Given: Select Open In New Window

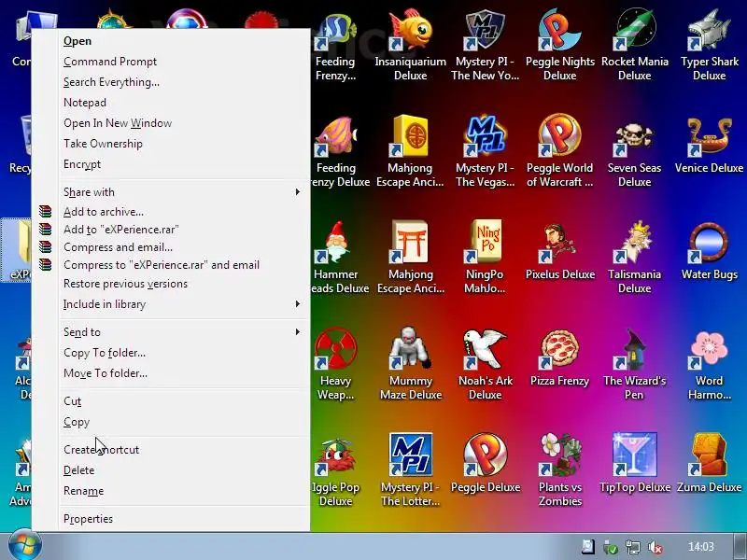Looking at the screenshot, I should click(184, 123).
